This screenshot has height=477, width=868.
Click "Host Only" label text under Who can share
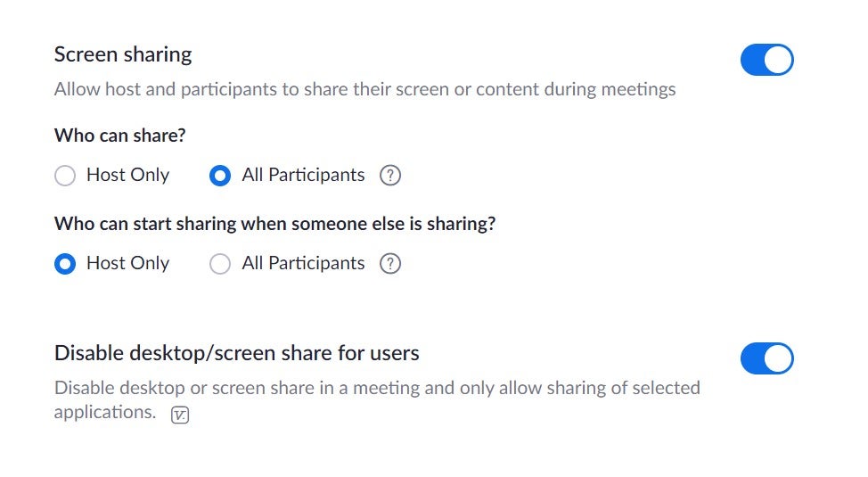tap(127, 176)
